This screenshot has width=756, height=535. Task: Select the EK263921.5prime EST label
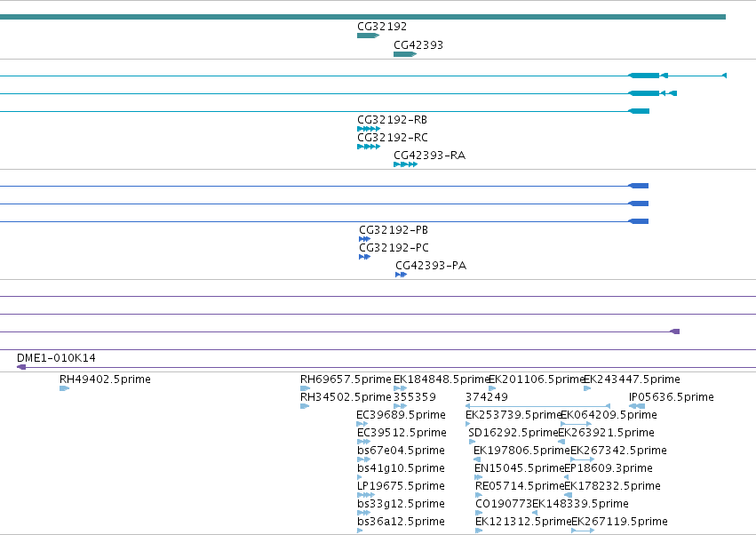click(x=606, y=433)
